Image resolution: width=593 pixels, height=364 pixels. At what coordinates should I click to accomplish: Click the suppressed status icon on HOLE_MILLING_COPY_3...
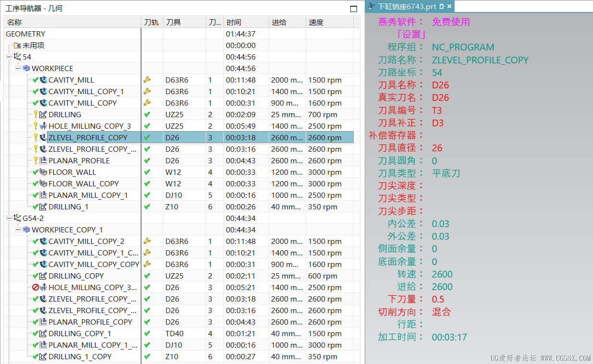coord(36,288)
